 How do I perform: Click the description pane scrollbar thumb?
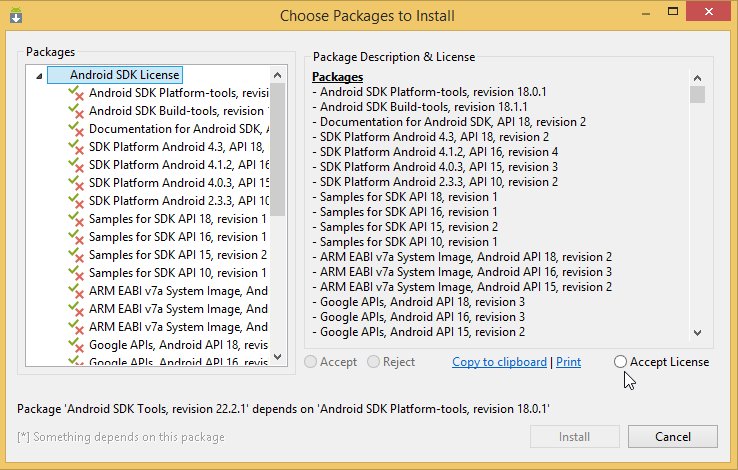click(698, 95)
